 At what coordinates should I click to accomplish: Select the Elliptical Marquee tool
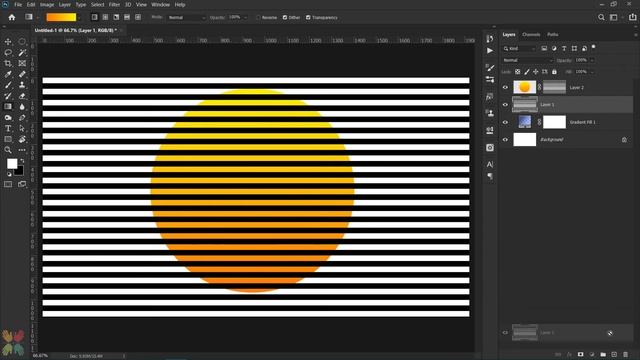pos(22,42)
